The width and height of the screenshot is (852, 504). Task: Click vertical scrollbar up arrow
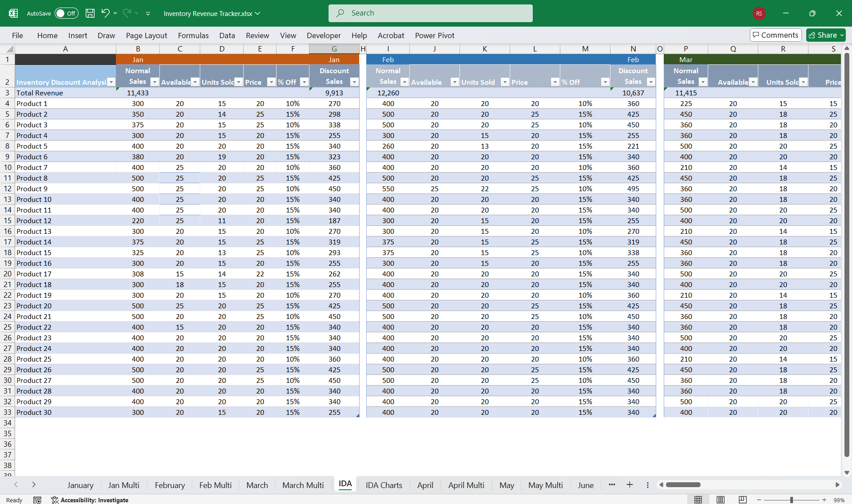click(x=847, y=48)
